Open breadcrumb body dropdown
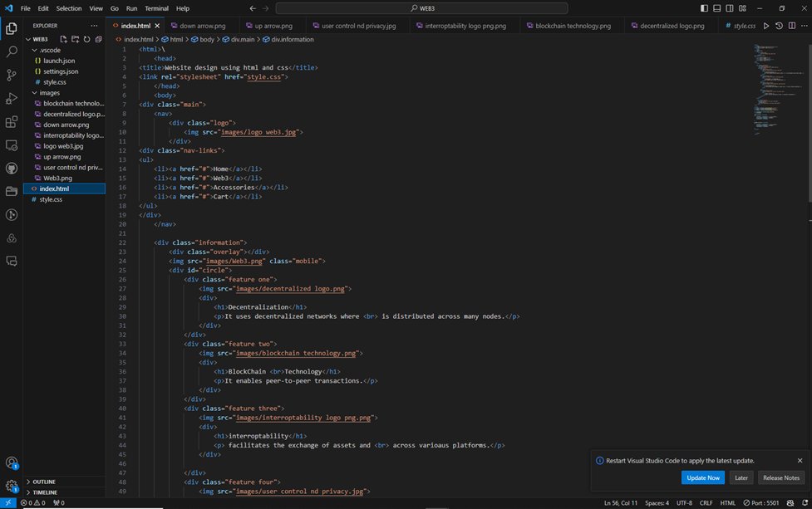The width and height of the screenshot is (812, 509). pos(203,39)
